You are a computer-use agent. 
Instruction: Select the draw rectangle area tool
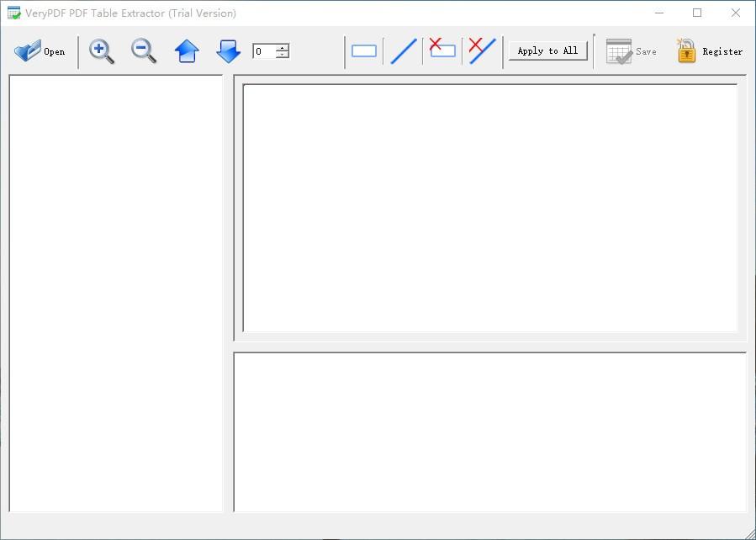click(x=363, y=51)
